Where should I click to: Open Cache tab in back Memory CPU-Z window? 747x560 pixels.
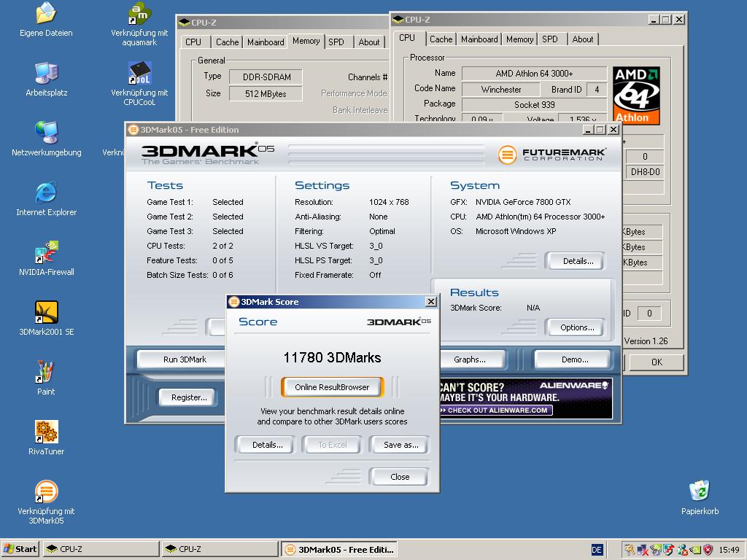point(228,42)
